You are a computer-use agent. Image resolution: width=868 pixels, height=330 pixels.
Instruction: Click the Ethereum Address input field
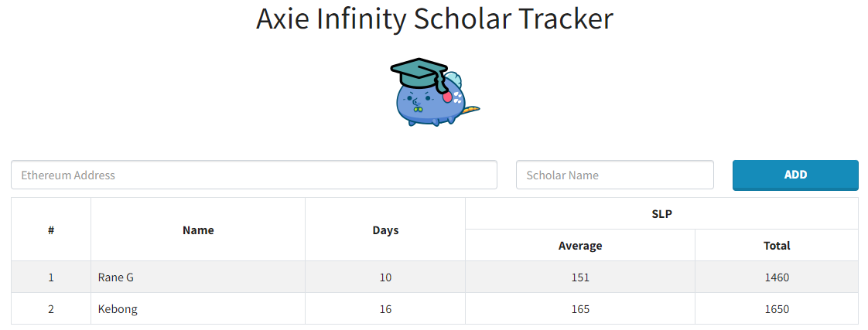(254, 175)
